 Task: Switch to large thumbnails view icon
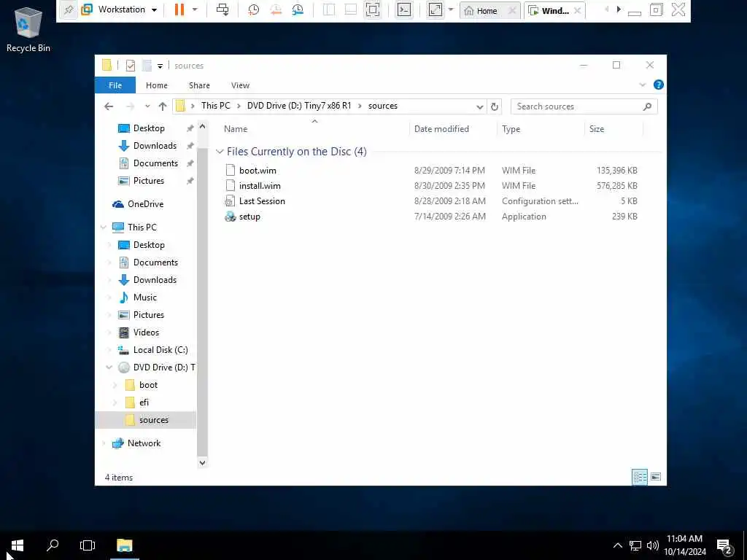[656, 477]
